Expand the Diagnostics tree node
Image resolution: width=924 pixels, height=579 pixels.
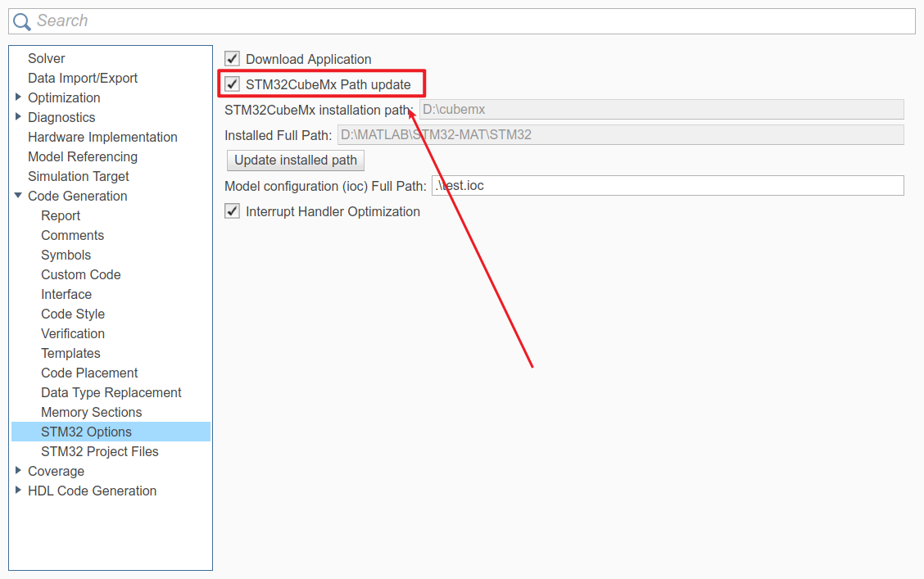[x=18, y=116]
